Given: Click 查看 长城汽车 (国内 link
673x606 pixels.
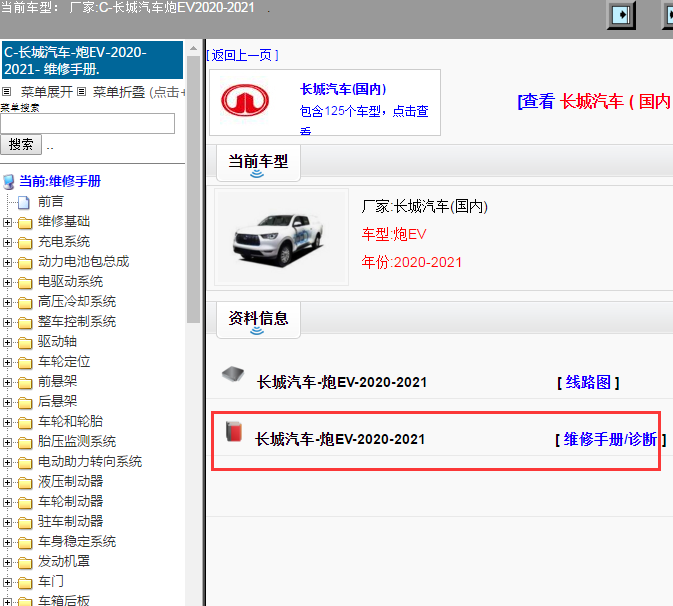Looking at the screenshot, I should pos(595,101).
